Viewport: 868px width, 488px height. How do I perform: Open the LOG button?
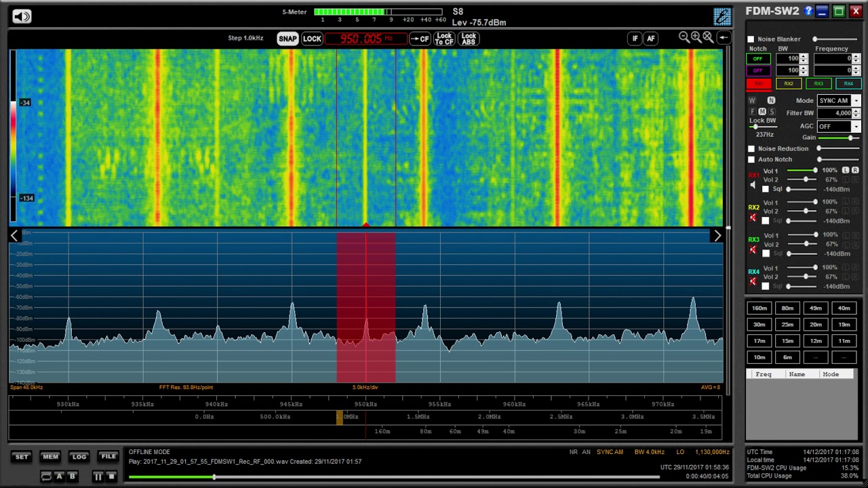(x=79, y=457)
